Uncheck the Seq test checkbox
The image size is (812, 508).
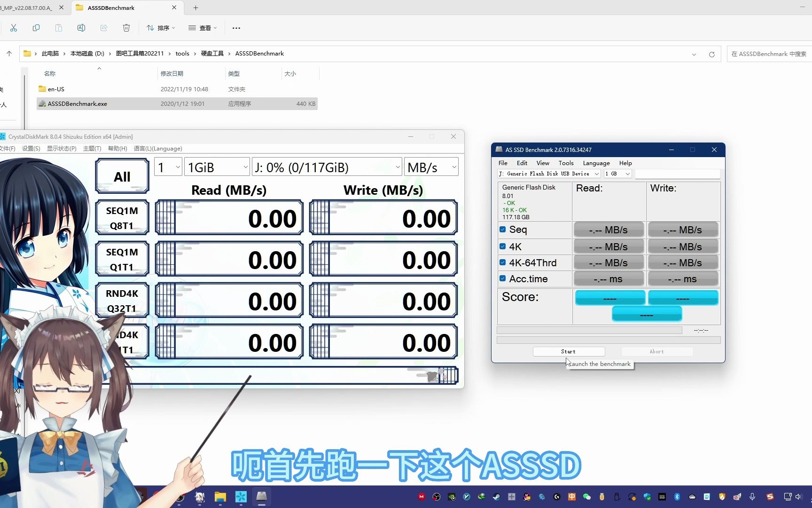[503, 230]
